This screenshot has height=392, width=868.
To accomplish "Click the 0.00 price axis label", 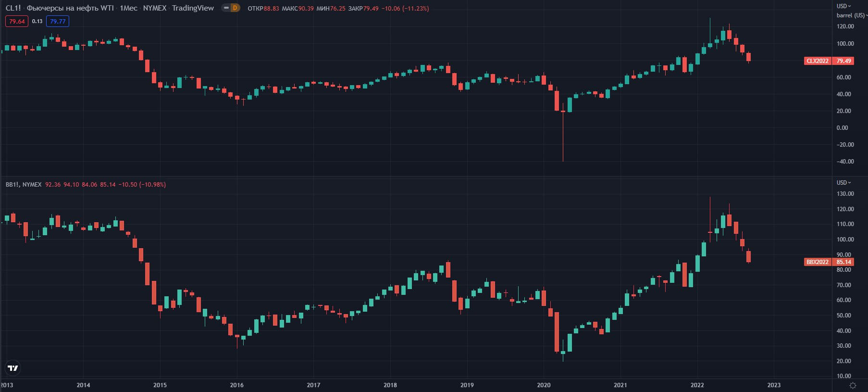I will 843,127.
